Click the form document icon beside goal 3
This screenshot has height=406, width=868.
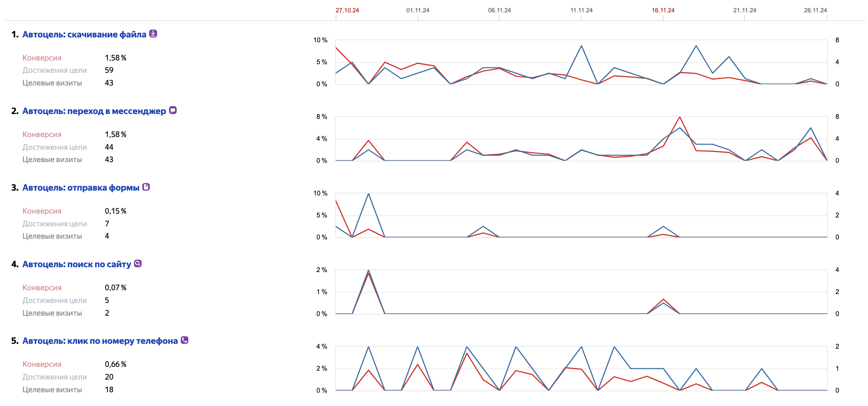(x=146, y=187)
